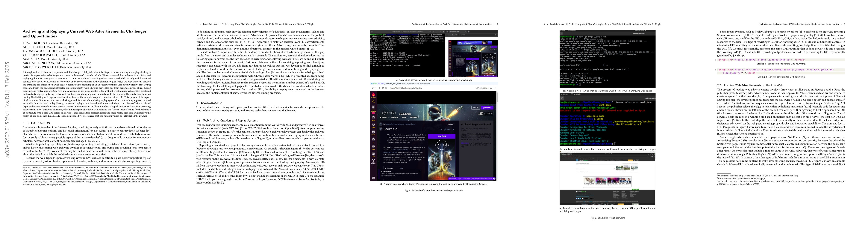Open Anime in the Fandom sidebar
868x225 pixels.
pyautogui.click(x=373, y=125)
